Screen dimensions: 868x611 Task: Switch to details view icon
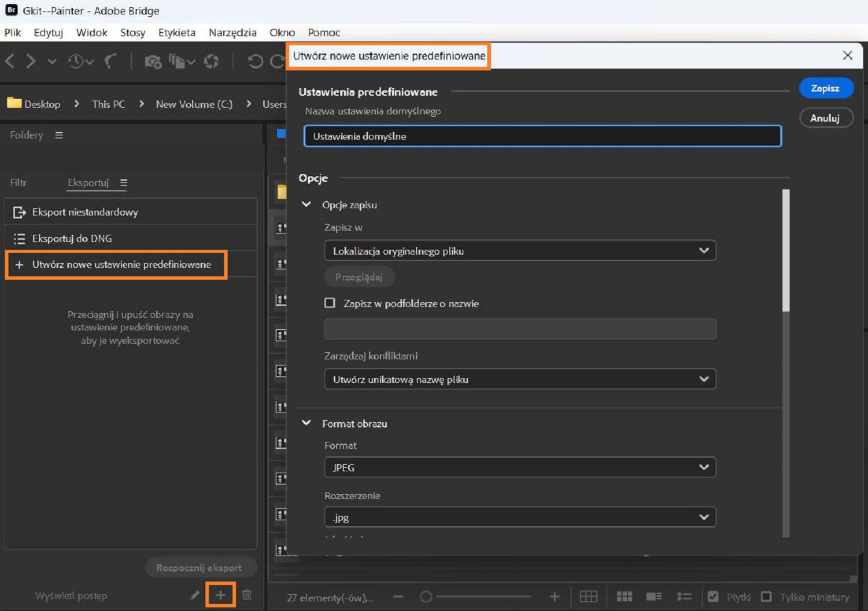654,597
